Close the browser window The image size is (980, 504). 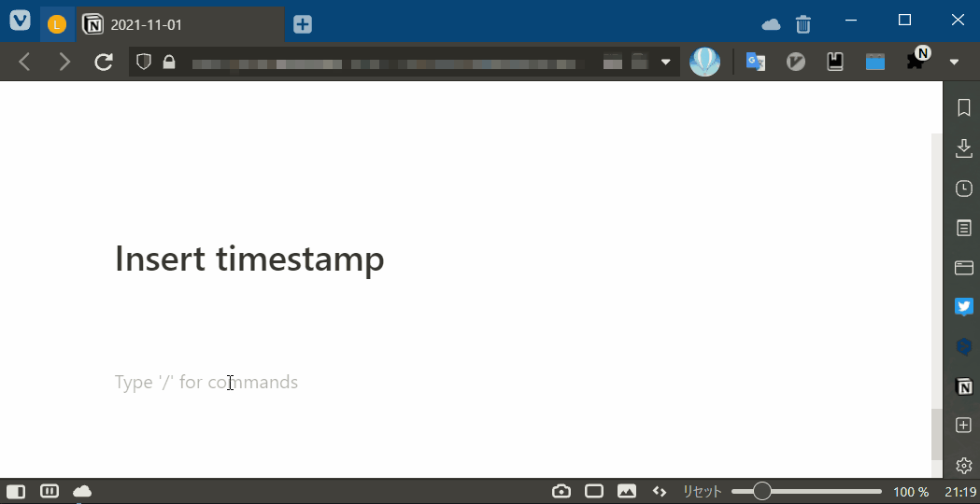pos(958,20)
